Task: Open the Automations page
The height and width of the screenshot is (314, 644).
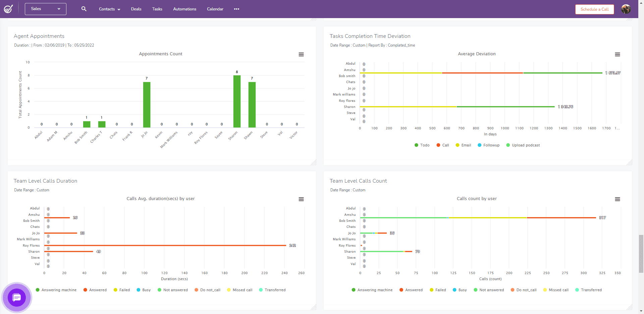Action: pyautogui.click(x=184, y=9)
